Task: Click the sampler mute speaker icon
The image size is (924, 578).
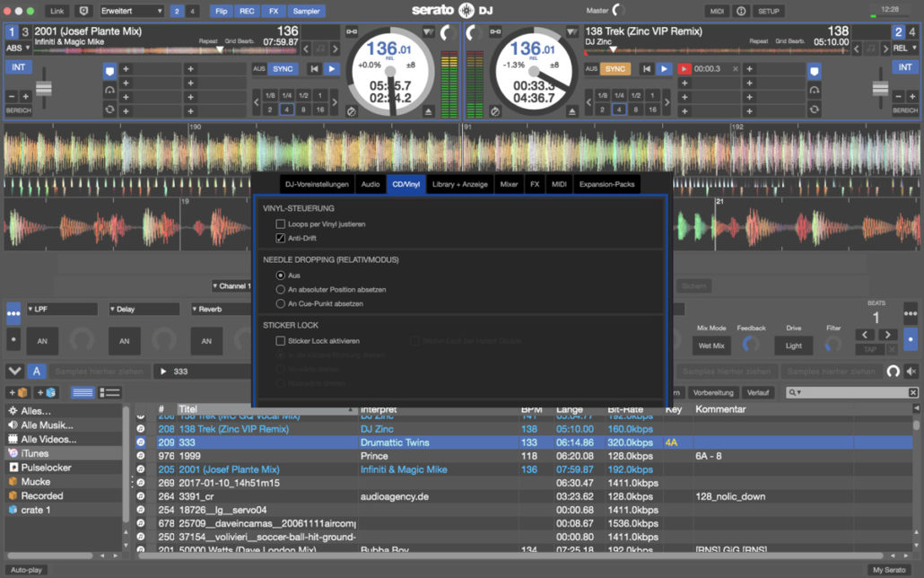Action: click(x=911, y=371)
